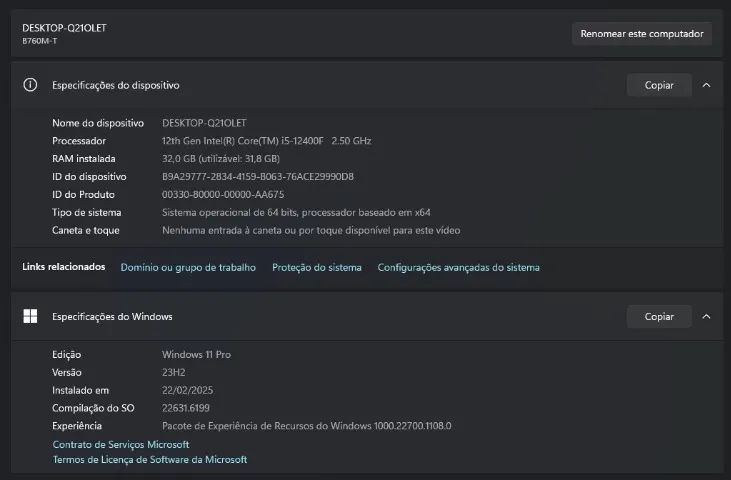Screen dimensions: 731x480
Task: Click the Especificações do Windows heading
Action: click(112, 316)
